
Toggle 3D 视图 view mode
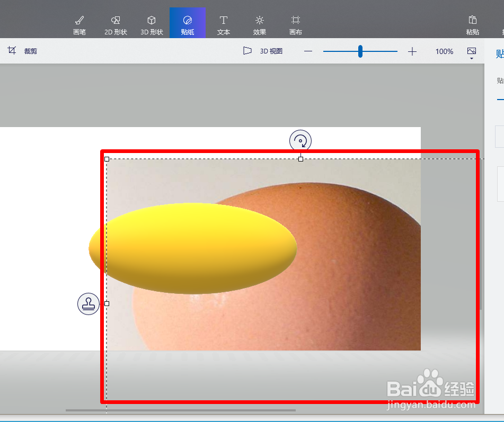click(x=263, y=51)
